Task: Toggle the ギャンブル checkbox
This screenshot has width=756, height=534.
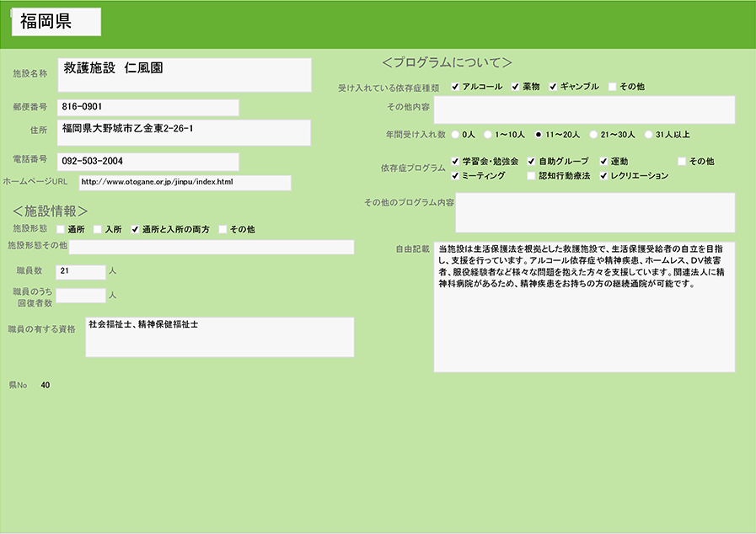Action: (x=554, y=87)
